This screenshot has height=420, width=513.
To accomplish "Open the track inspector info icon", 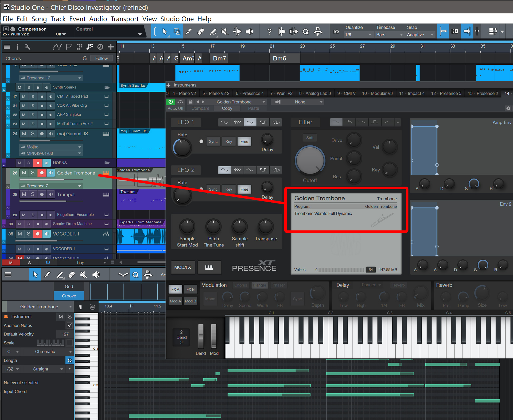I will click(x=17, y=47).
